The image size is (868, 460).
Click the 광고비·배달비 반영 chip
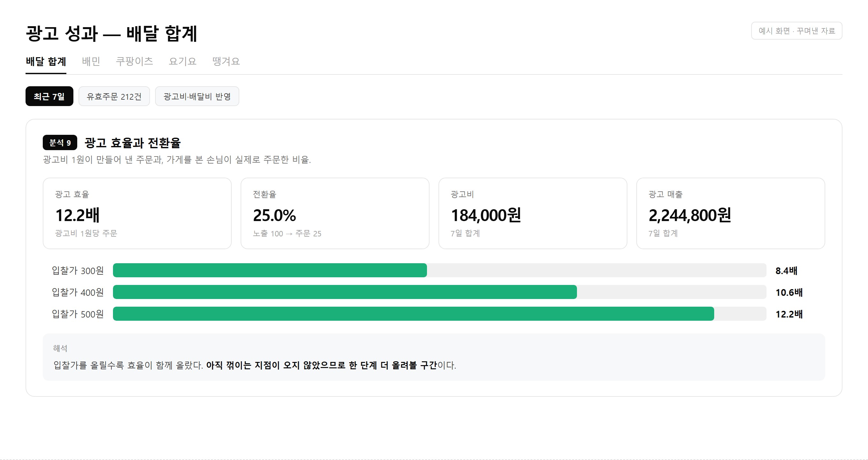197,96
